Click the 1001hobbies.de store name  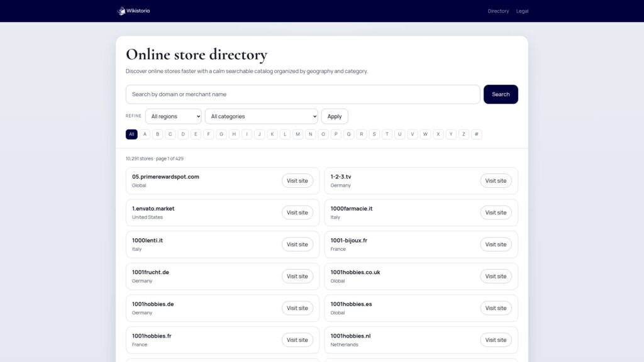click(153, 304)
